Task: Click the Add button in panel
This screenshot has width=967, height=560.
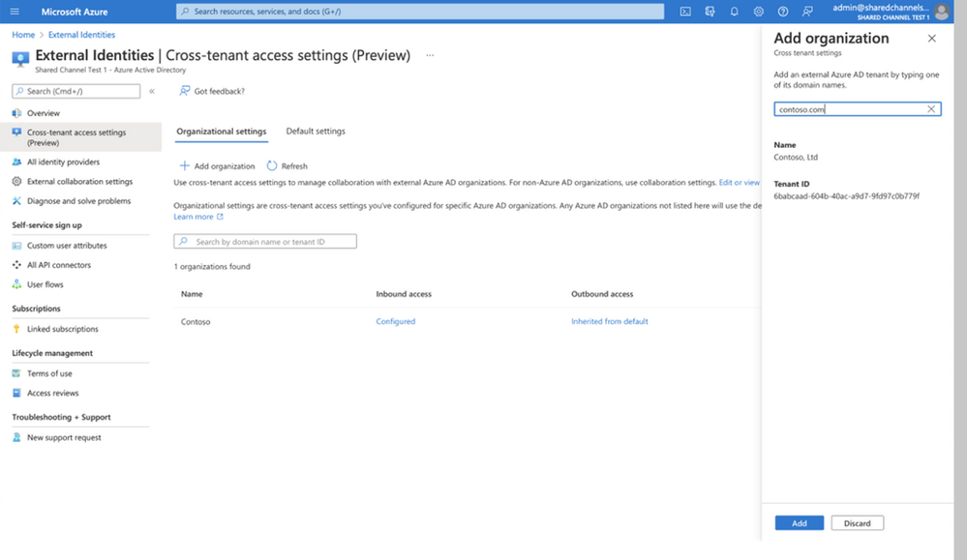Action: coord(800,523)
